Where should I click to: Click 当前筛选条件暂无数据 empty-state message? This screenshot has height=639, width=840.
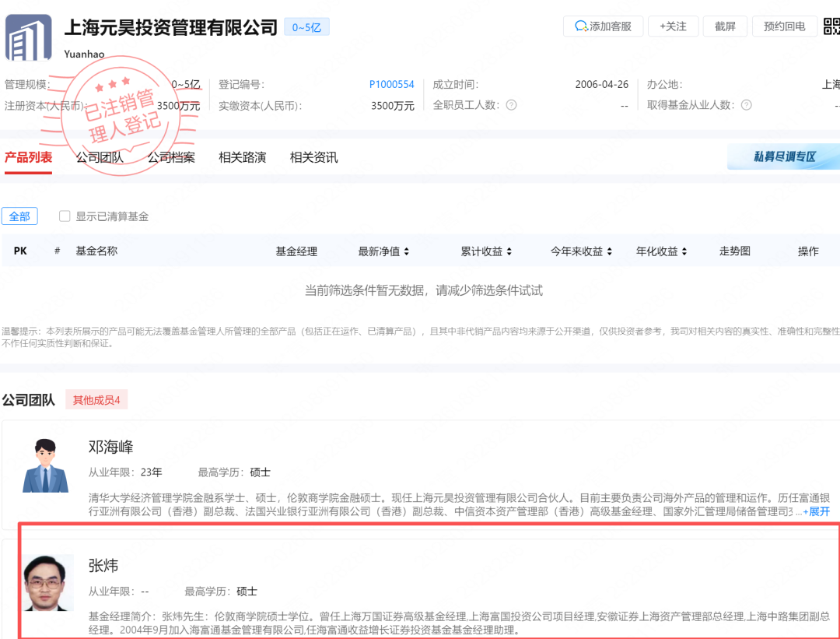pos(424,290)
